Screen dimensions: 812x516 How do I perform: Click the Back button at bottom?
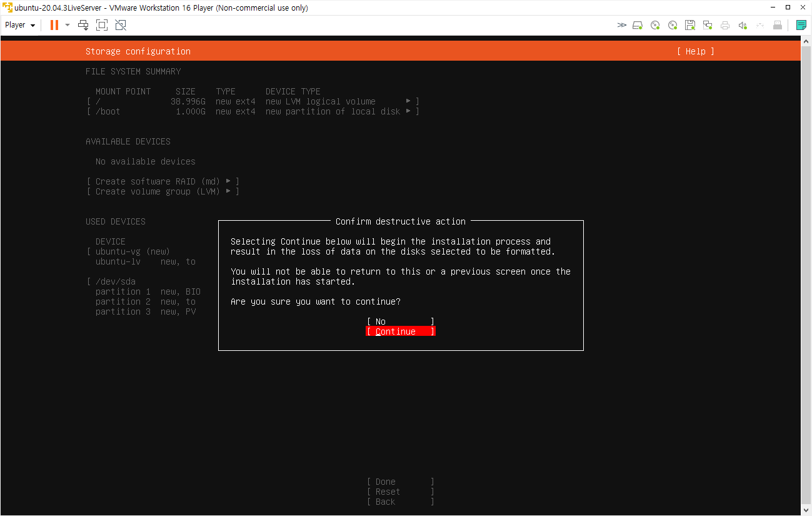tap(401, 502)
